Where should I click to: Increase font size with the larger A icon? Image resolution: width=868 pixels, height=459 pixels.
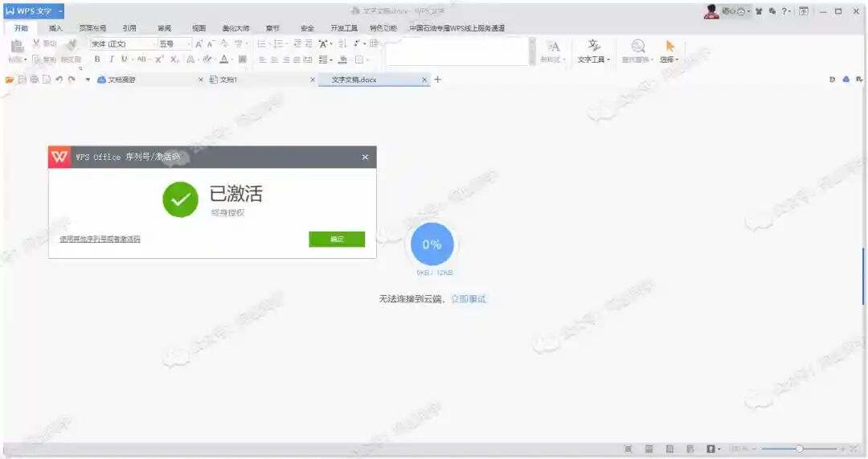[x=199, y=43]
